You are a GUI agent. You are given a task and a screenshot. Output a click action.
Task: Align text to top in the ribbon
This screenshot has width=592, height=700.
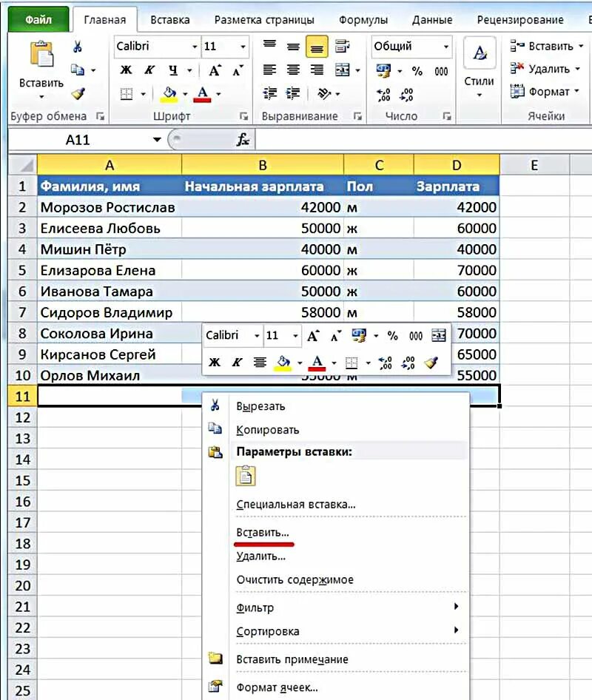[269, 46]
